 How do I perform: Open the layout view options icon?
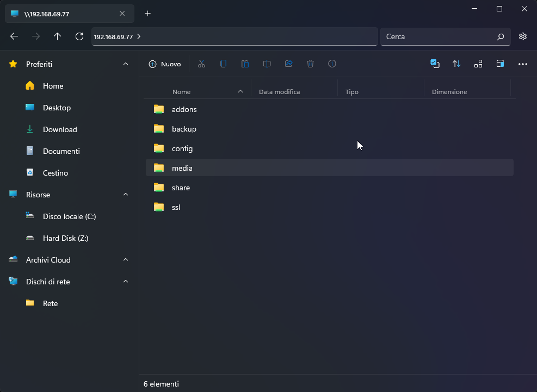(x=478, y=64)
